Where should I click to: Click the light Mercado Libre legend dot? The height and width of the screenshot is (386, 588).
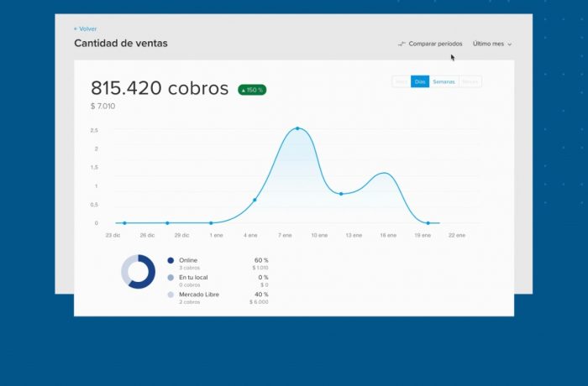click(x=171, y=295)
